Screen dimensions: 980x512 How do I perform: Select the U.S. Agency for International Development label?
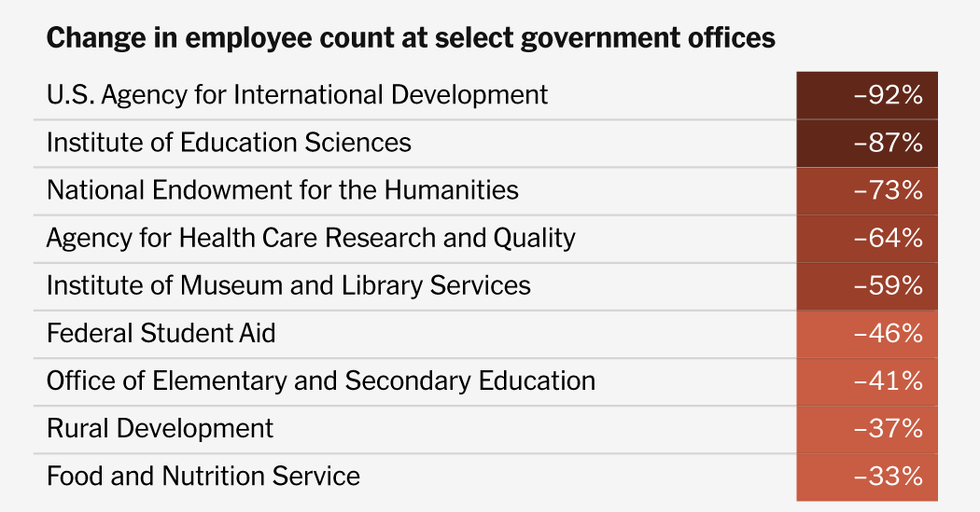297,94
